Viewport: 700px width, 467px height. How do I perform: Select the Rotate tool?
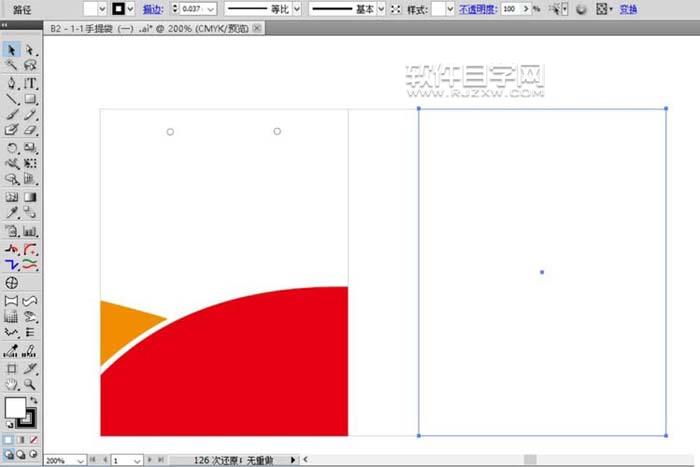click(11, 148)
